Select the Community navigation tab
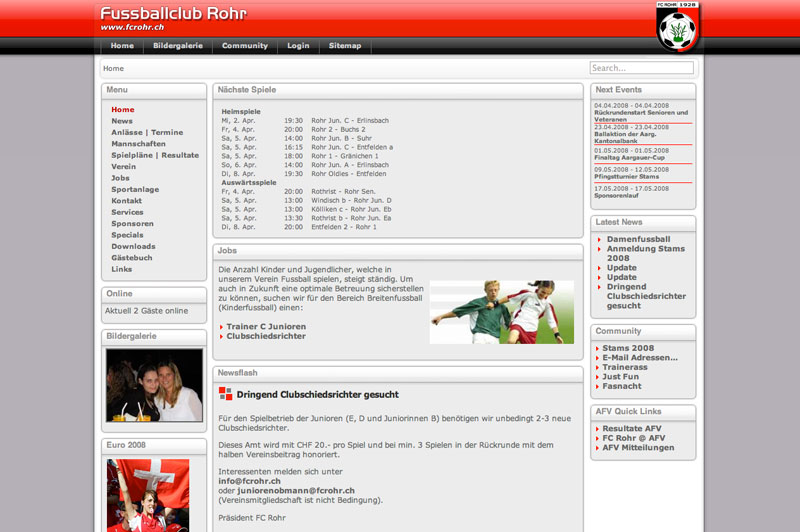Image resolution: width=800 pixels, height=532 pixels. 245,46
